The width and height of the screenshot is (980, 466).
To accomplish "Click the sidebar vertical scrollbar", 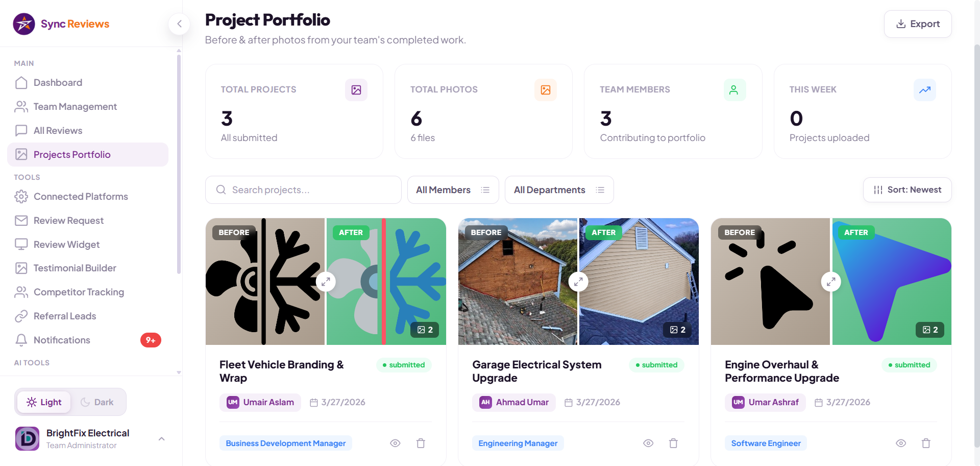I will (179, 164).
